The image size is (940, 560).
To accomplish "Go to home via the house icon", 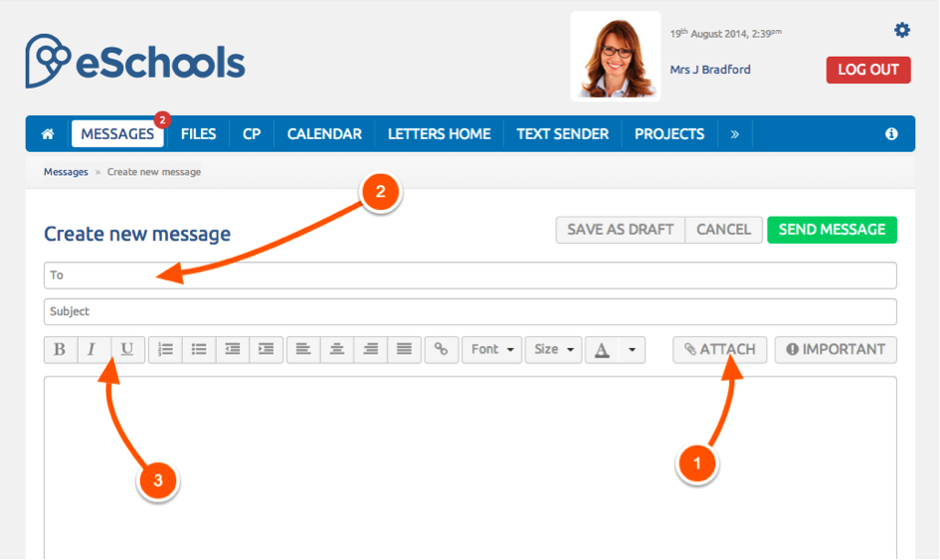I will [47, 134].
